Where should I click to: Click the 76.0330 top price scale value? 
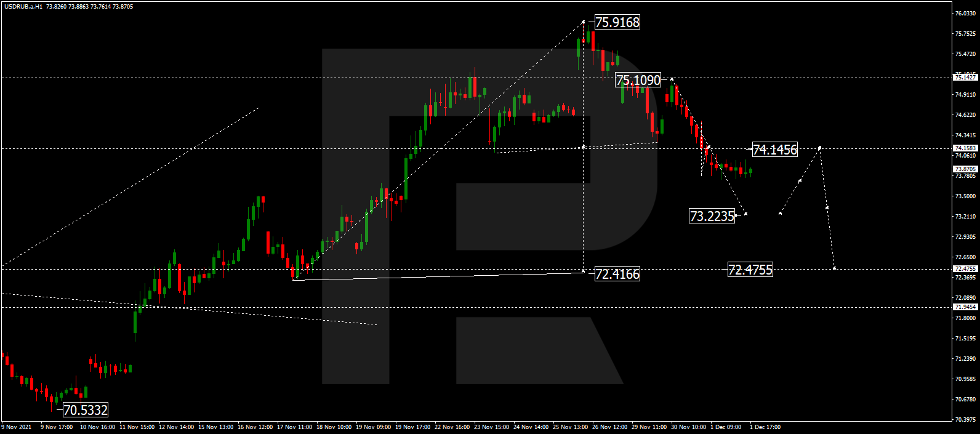coord(965,14)
